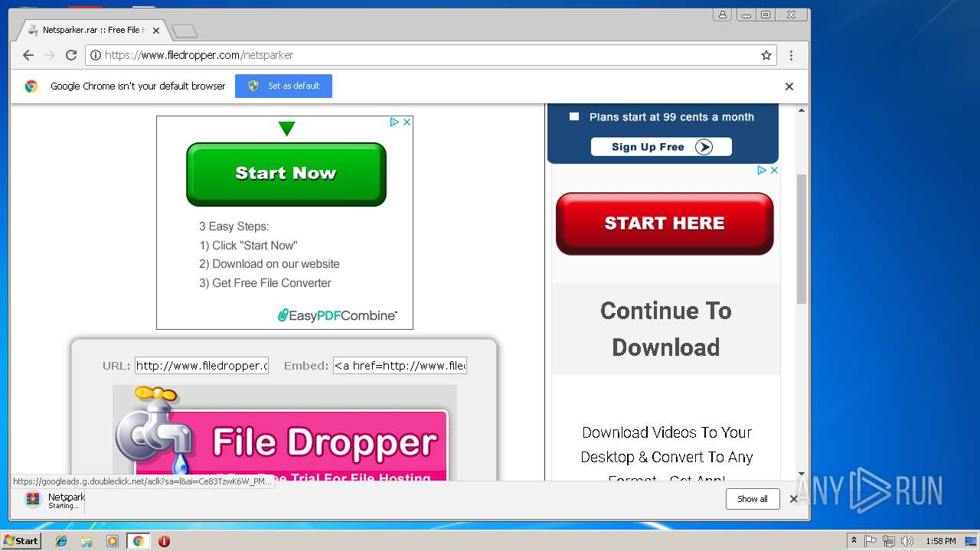Image resolution: width=980 pixels, height=551 pixels.
Task: Click the Chrome user profile icon in title bar
Action: tap(722, 15)
